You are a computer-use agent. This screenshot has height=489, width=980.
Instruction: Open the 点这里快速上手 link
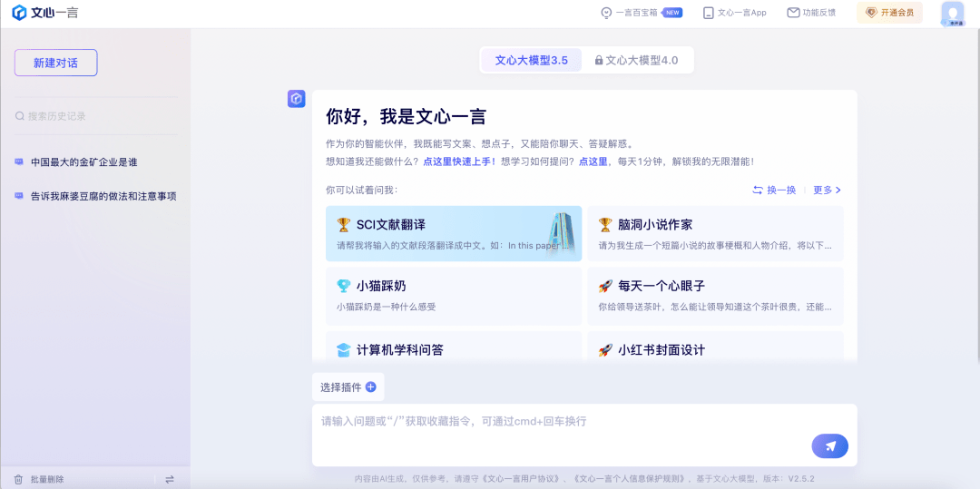click(461, 161)
